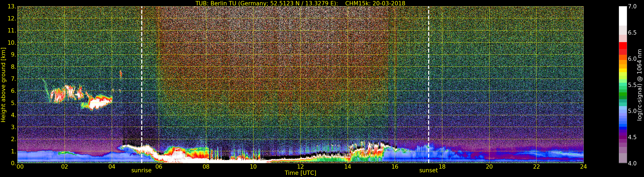
Task: Click the '16' hour tick on time axis
Action: pos(395,167)
